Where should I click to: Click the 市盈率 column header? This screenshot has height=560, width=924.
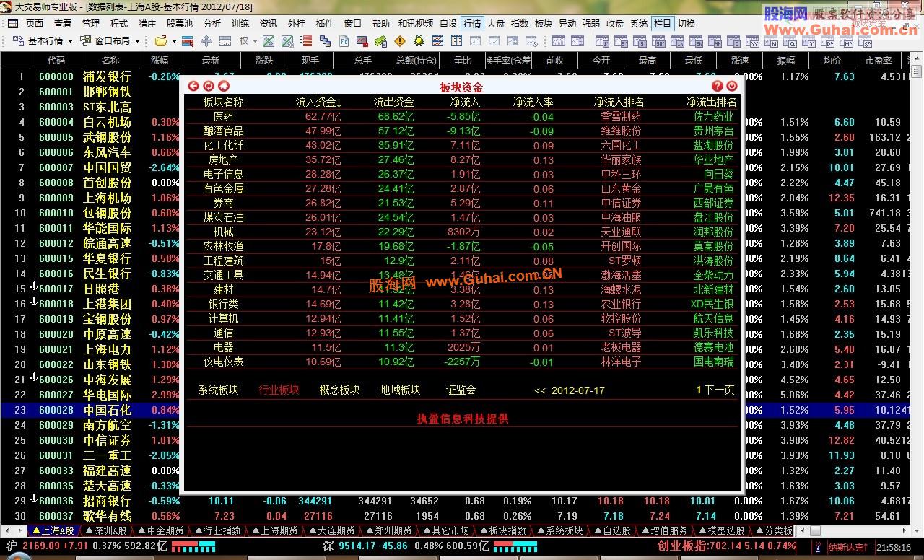[879, 61]
